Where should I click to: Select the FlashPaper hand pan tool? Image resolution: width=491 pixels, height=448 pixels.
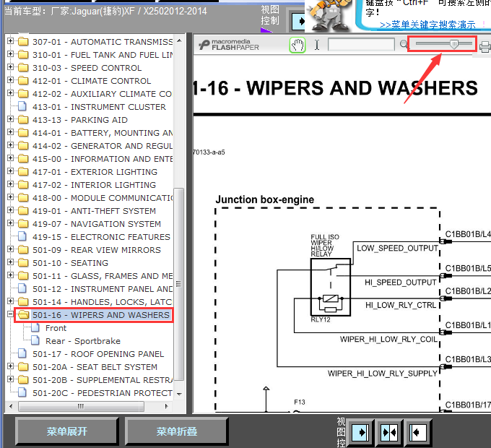point(297,45)
